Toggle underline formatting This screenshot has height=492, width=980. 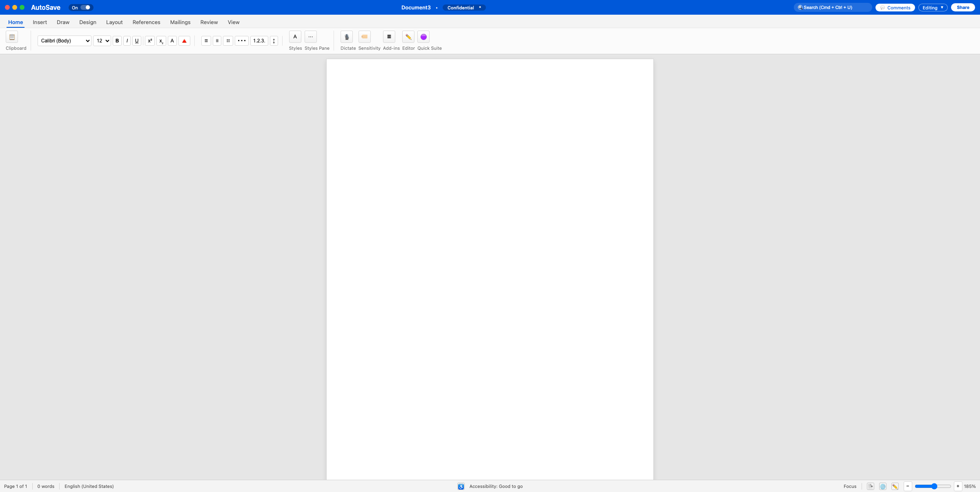(x=137, y=41)
